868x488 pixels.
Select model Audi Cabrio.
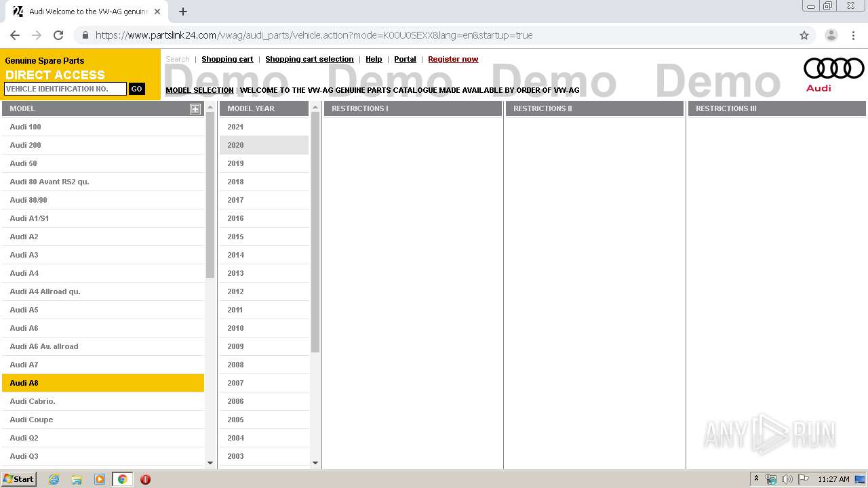[103, 401]
